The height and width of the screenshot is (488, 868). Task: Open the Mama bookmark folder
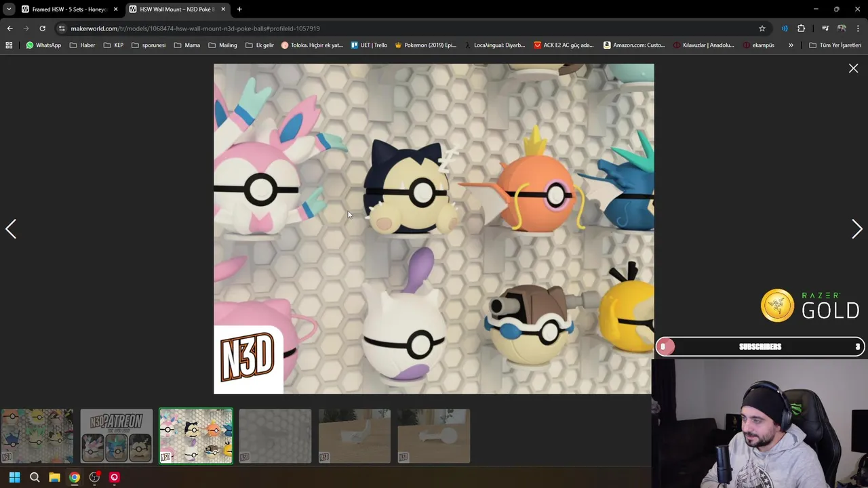[x=187, y=45]
